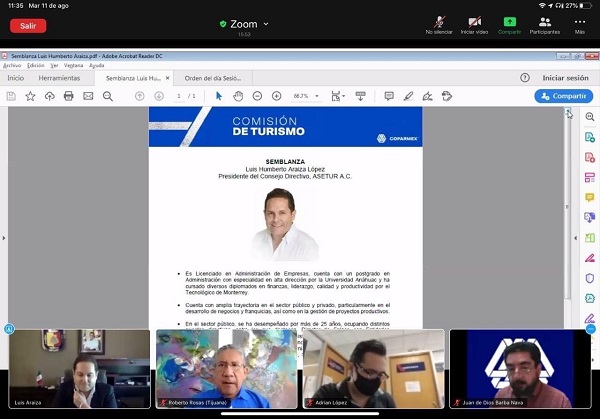
Task: Click the zoom out minus icon
Action: pyautogui.click(x=257, y=96)
